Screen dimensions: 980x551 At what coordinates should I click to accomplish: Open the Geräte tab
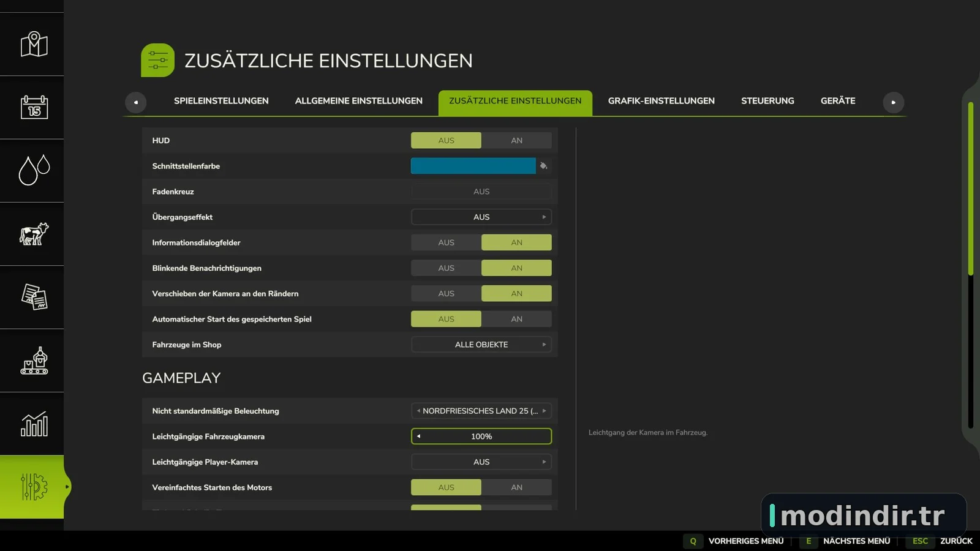click(838, 101)
